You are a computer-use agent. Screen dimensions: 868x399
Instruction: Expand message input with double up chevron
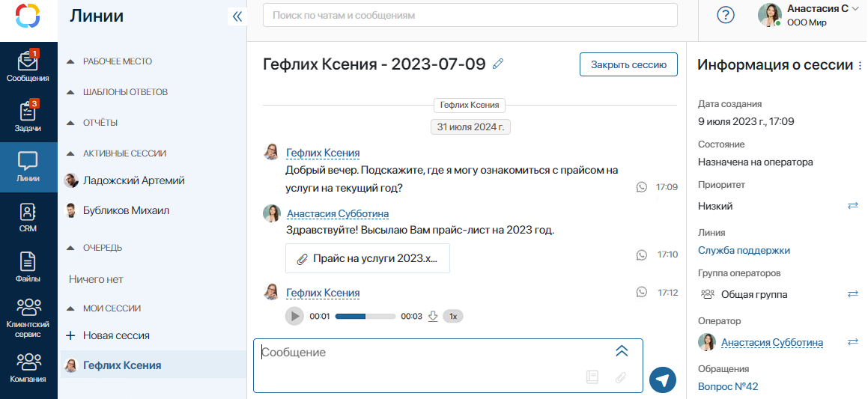[621, 351]
